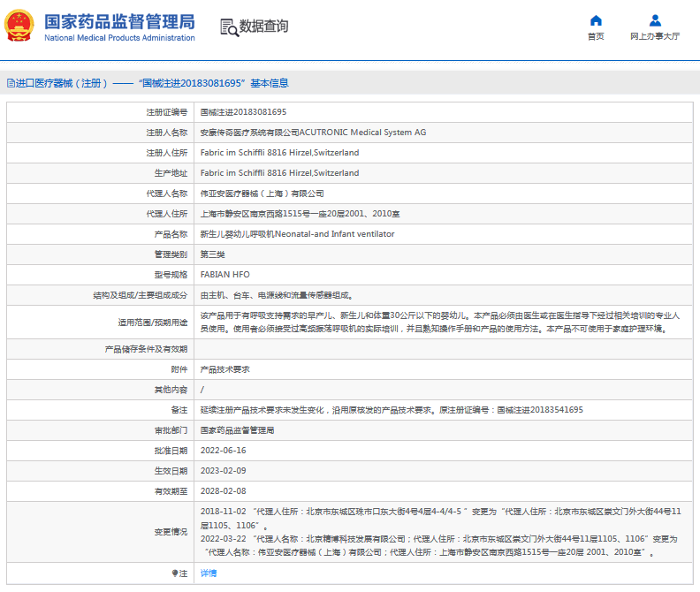
Task: Open the 详情 link
Action: pos(209,573)
